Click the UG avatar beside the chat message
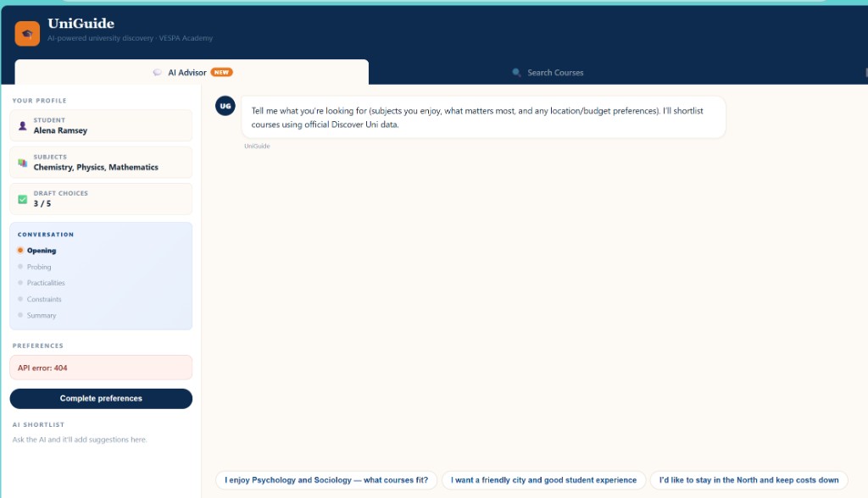This screenshot has height=498, width=868. click(x=225, y=105)
